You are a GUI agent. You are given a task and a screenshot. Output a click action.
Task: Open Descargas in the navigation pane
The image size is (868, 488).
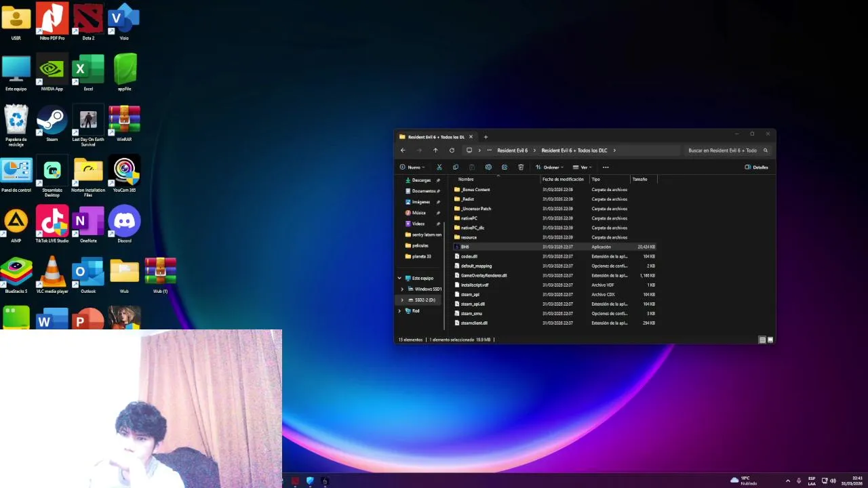coord(421,180)
